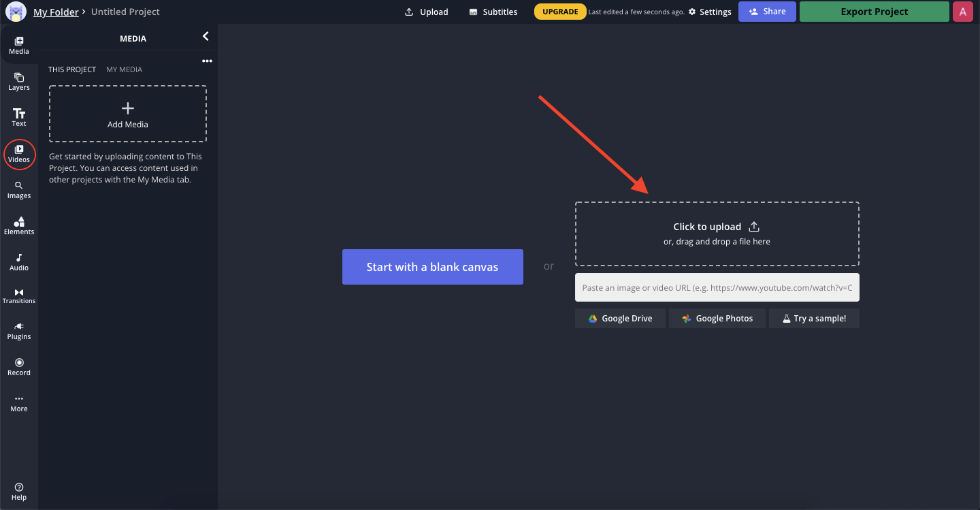This screenshot has height=510, width=980.
Task: Open the Layers panel in sidebar
Action: [19, 81]
